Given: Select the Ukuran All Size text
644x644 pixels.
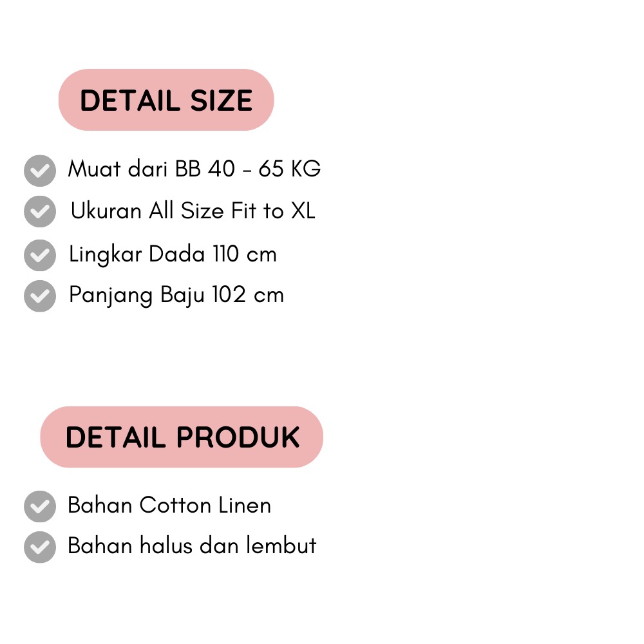Looking at the screenshot, I should tap(147, 211).
